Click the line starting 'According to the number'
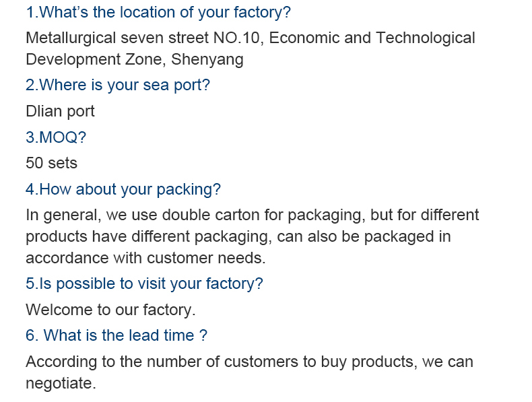This screenshot has width=532, height=402. point(249,362)
